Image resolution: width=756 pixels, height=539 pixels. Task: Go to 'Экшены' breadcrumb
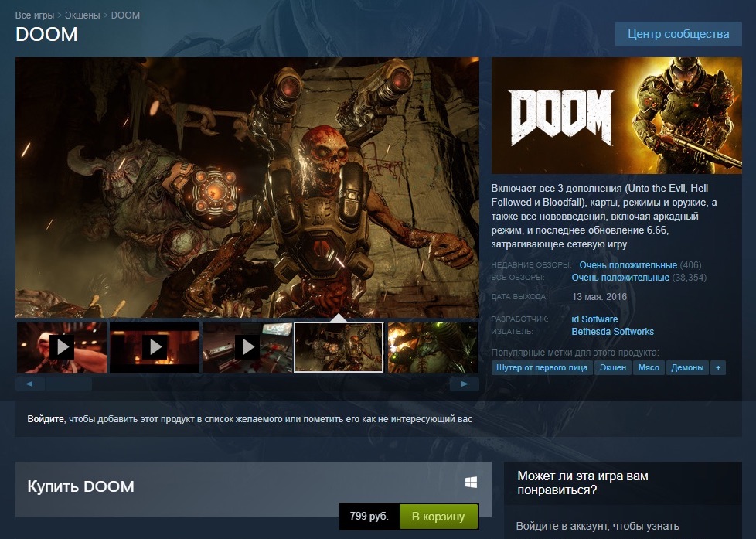pyautogui.click(x=83, y=15)
